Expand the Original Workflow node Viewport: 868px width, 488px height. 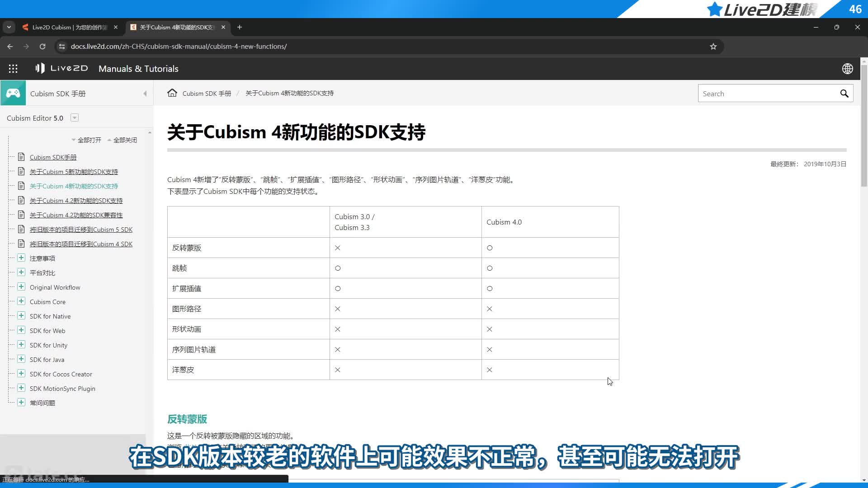pos(21,287)
